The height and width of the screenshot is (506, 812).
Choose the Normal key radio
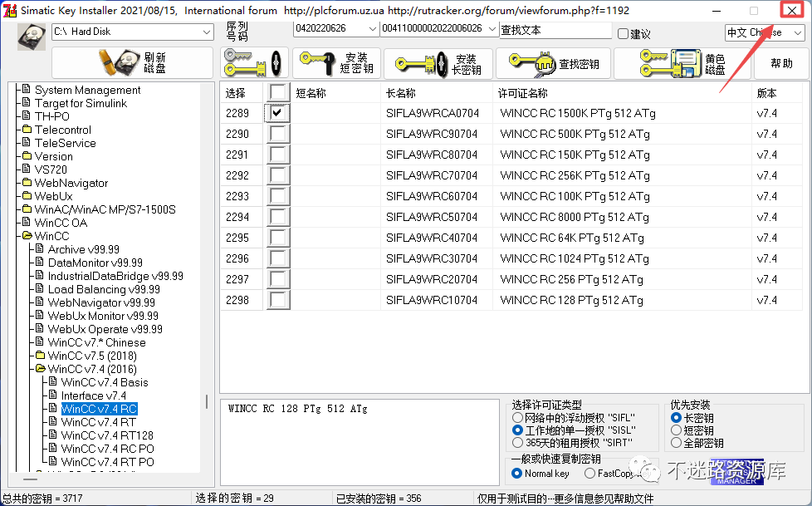coord(516,473)
